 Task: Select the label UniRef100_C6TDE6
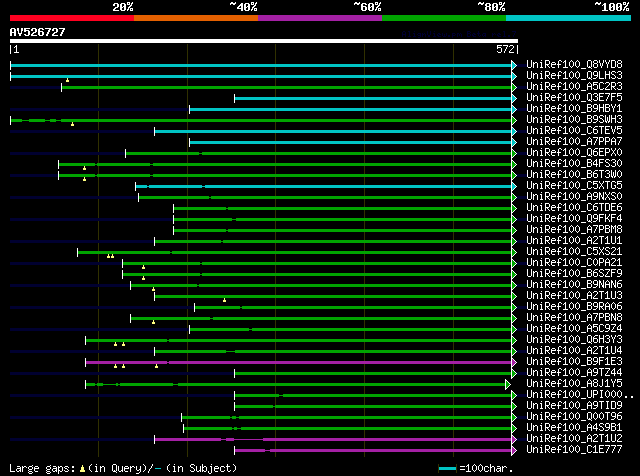[x=574, y=207]
